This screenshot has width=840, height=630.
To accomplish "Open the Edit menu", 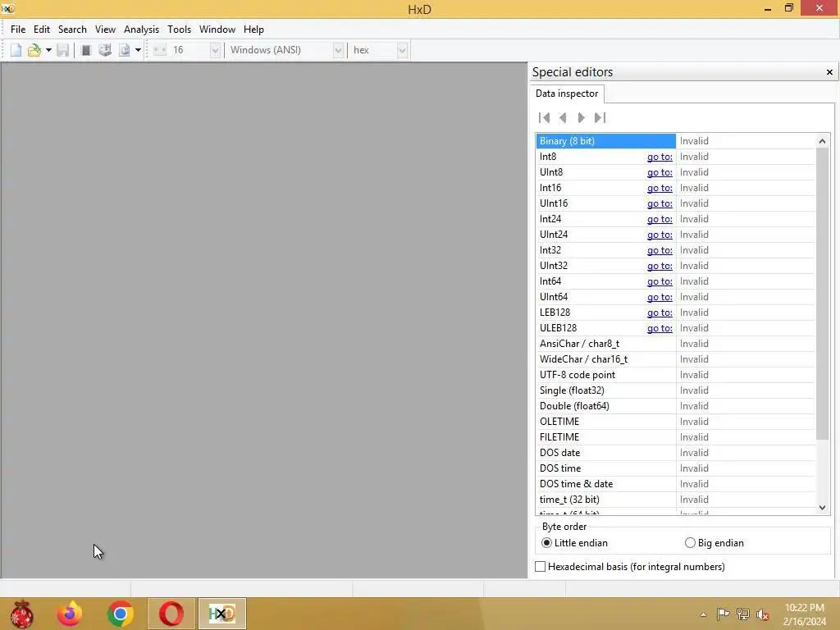I will point(41,30).
